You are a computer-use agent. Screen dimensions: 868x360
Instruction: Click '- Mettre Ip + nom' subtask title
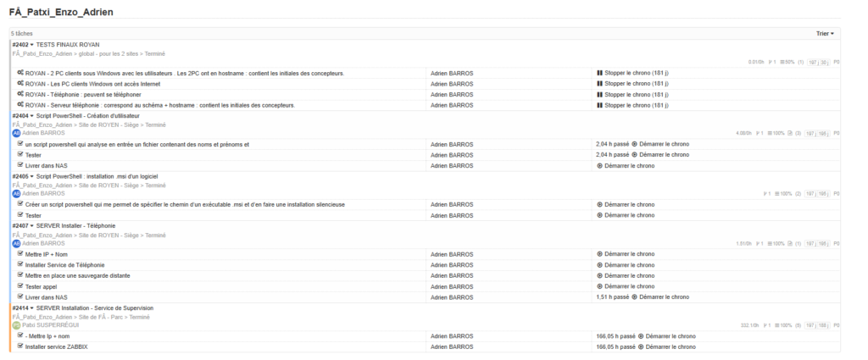[x=47, y=336]
